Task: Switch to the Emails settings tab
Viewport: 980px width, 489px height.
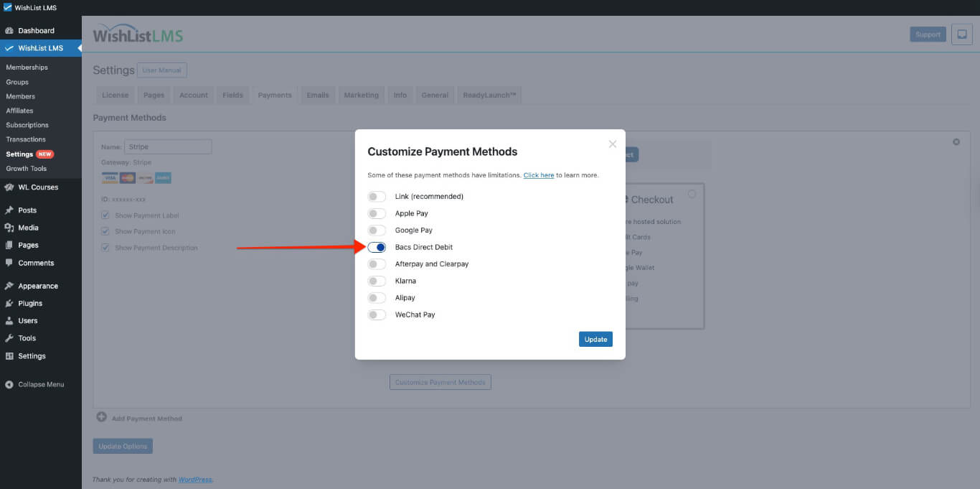Action: coord(318,96)
